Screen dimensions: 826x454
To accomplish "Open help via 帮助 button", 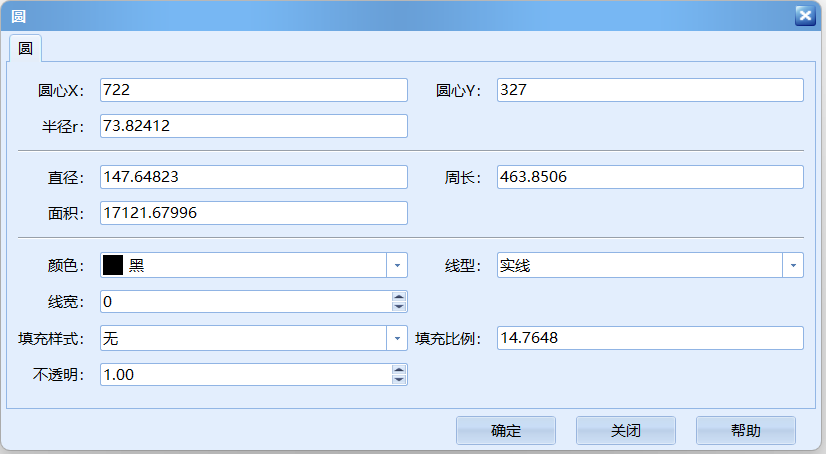I will [745, 431].
